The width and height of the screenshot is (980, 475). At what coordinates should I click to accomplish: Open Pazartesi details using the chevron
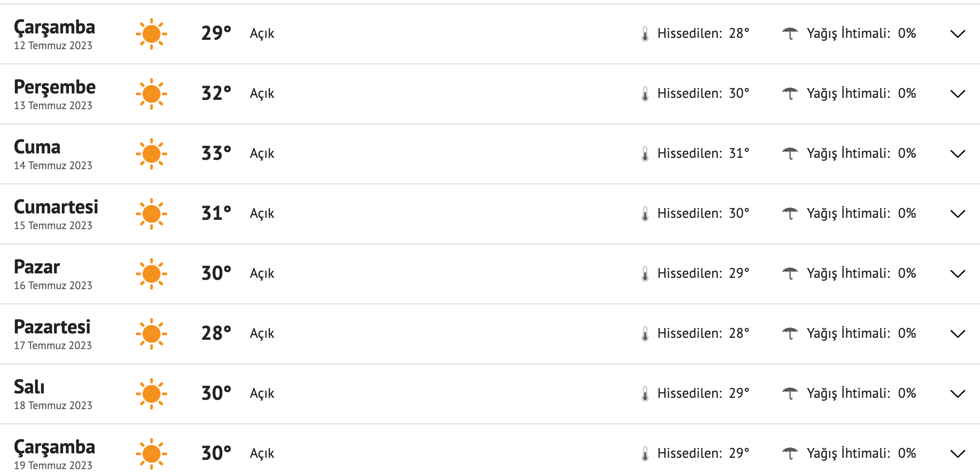[x=957, y=334]
